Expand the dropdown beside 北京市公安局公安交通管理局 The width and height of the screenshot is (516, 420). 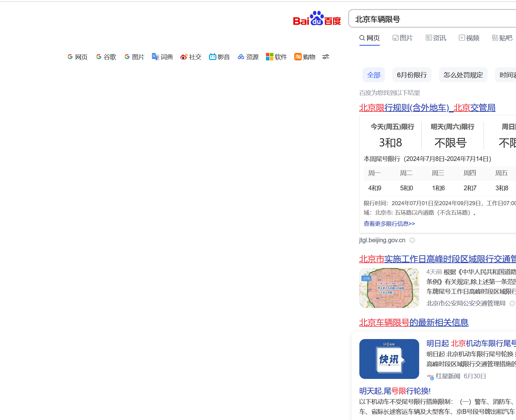(512, 303)
